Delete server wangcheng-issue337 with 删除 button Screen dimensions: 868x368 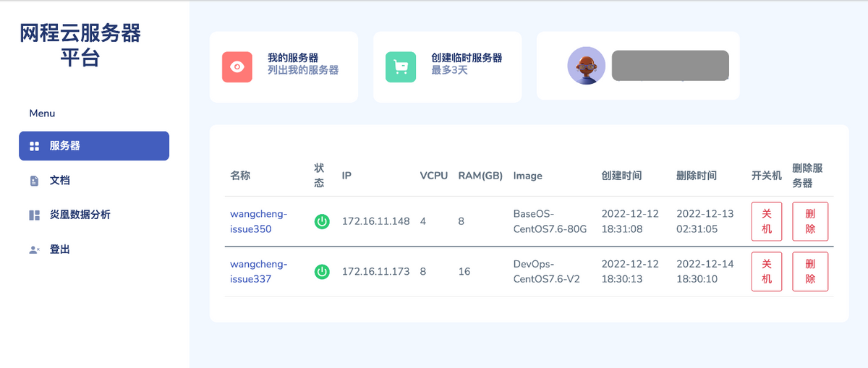click(x=810, y=271)
